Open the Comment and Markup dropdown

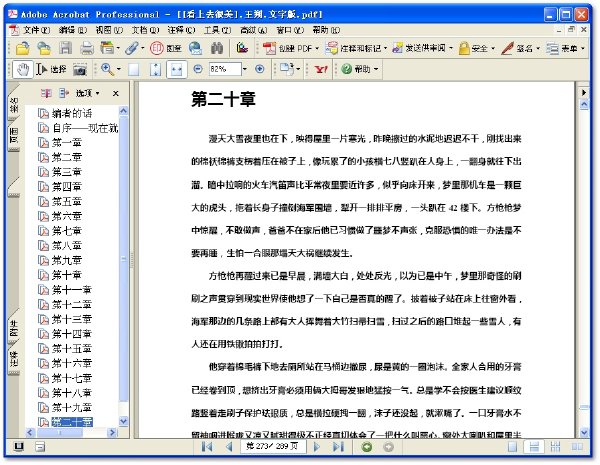356,48
